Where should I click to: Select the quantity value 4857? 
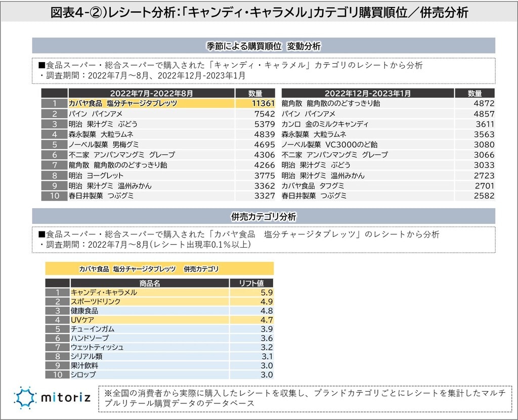coord(484,114)
